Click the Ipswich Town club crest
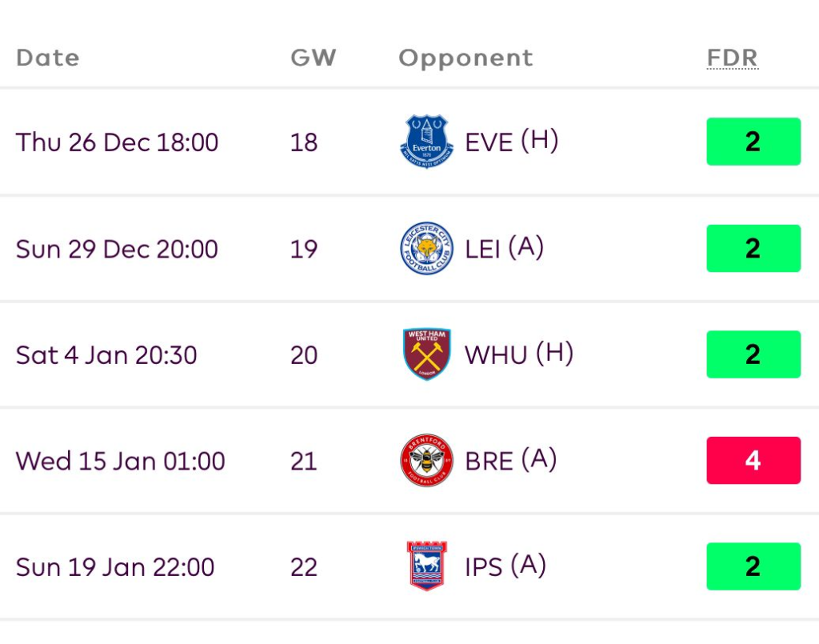Viewport: 819px width, 644px height. tap(426, 566)
